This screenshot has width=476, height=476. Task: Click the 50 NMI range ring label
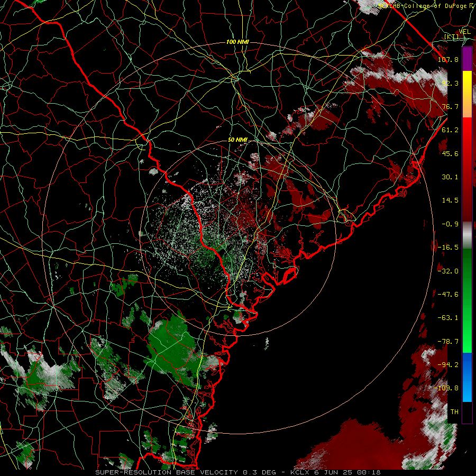[237, 140]
